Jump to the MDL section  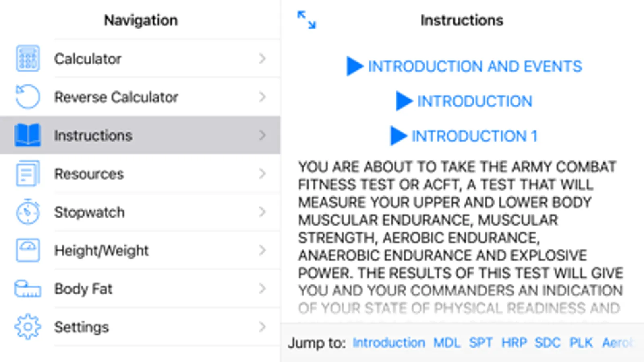tap(447, 343)
